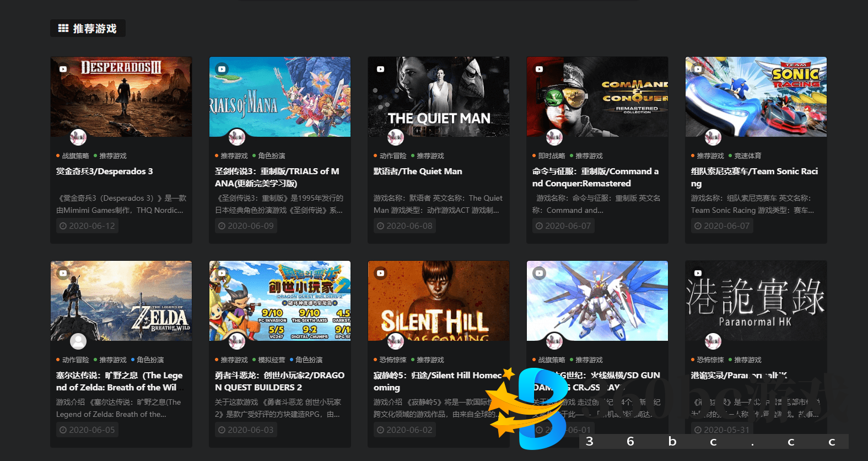Open the 勇者斗恶龙: 创世小玩家2 title link
This screenshot has height=461, width=868.
coord(279,382)
